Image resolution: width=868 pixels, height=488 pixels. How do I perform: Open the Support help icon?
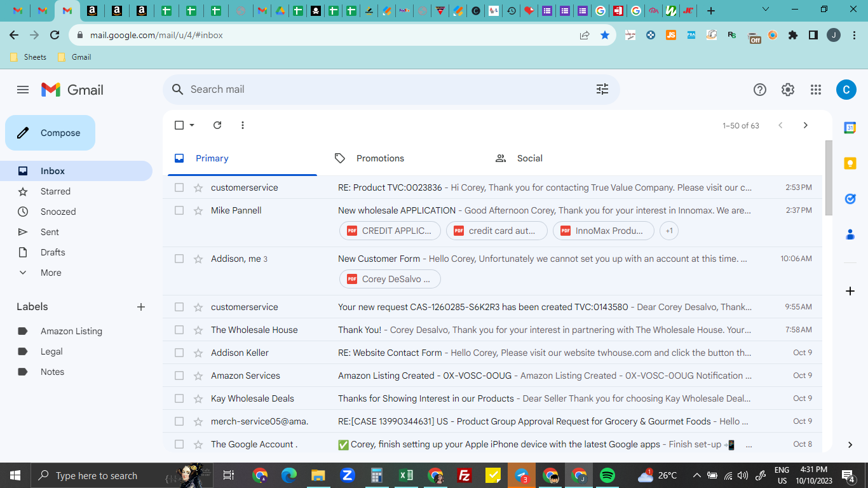point(760,90)
